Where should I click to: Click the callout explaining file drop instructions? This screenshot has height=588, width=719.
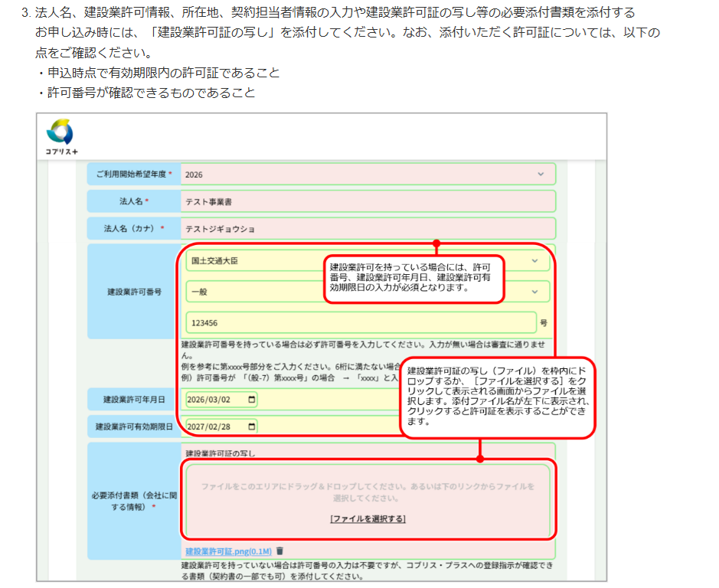click(496, 397)
